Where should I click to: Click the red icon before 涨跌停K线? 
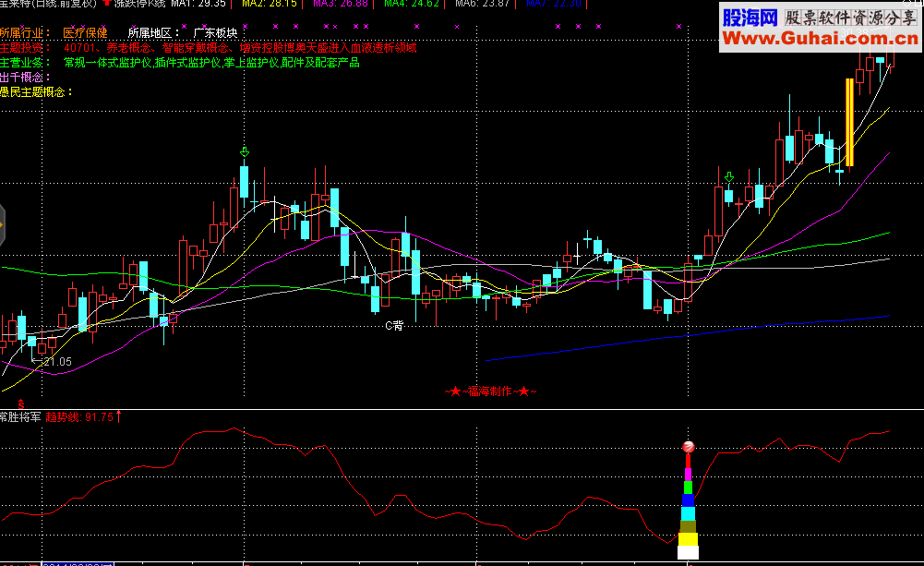tap(107, 3)
